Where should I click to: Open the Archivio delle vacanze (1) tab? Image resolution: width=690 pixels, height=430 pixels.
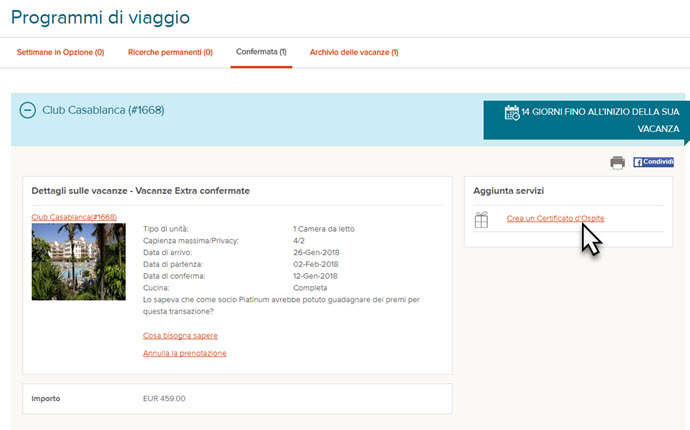coord(354,52)
